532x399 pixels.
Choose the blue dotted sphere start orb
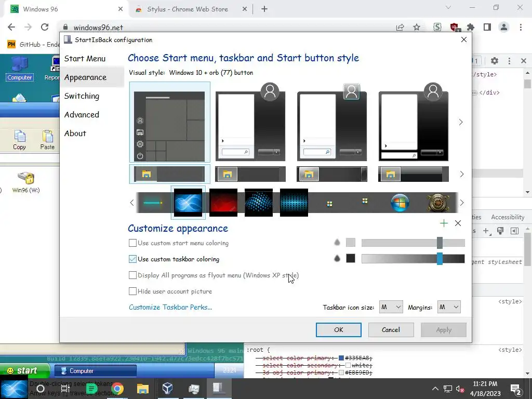(x=259, y=203)
